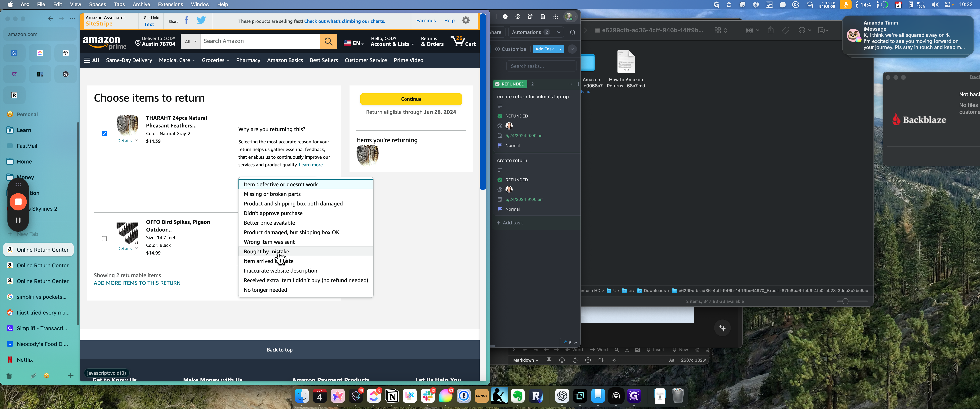Share via Twitter icon in SiteStripe
Viewport: 980px width, 409px height.
coord(201,21)
